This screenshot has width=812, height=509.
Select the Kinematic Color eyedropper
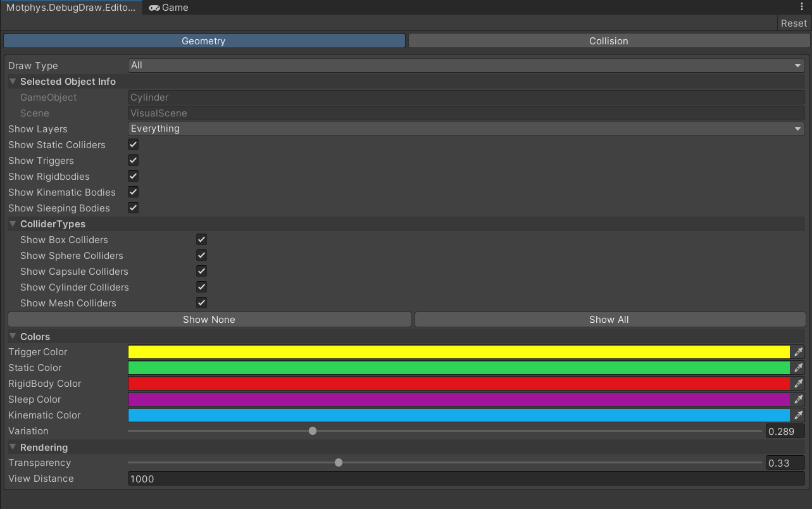[798, 415]
